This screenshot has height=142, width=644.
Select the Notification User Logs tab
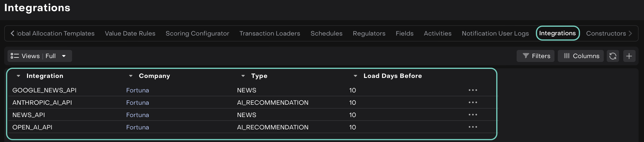[x=495, y=33]
